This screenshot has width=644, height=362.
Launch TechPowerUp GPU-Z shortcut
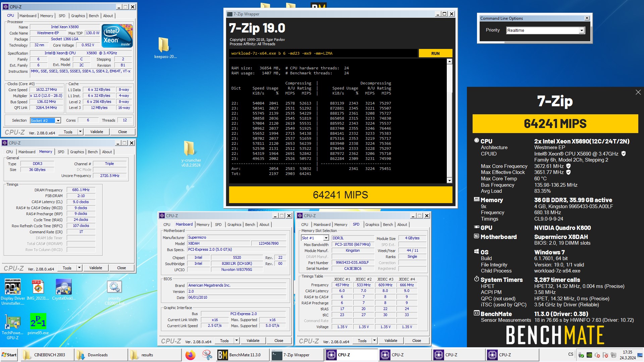(12, 322)
